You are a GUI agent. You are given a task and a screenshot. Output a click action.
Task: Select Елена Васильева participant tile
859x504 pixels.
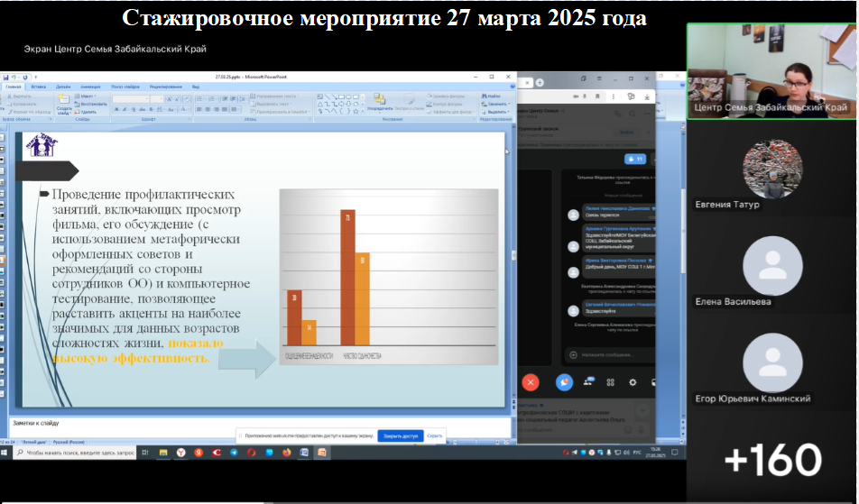[x=772, y=270]
